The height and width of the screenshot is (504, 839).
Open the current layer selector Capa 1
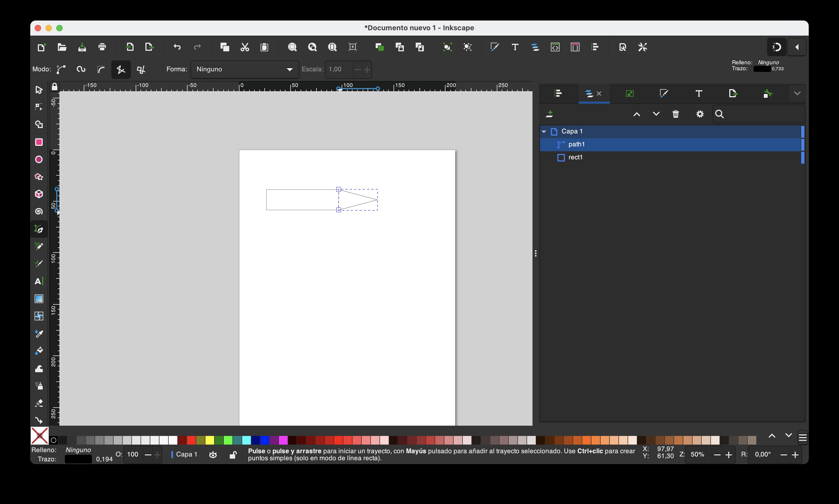pos(184,454)
